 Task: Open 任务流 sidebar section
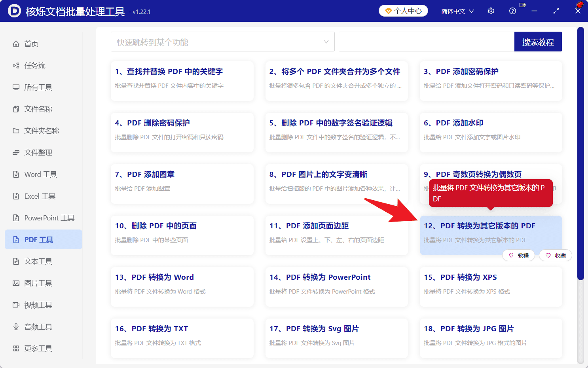[44, 66]
